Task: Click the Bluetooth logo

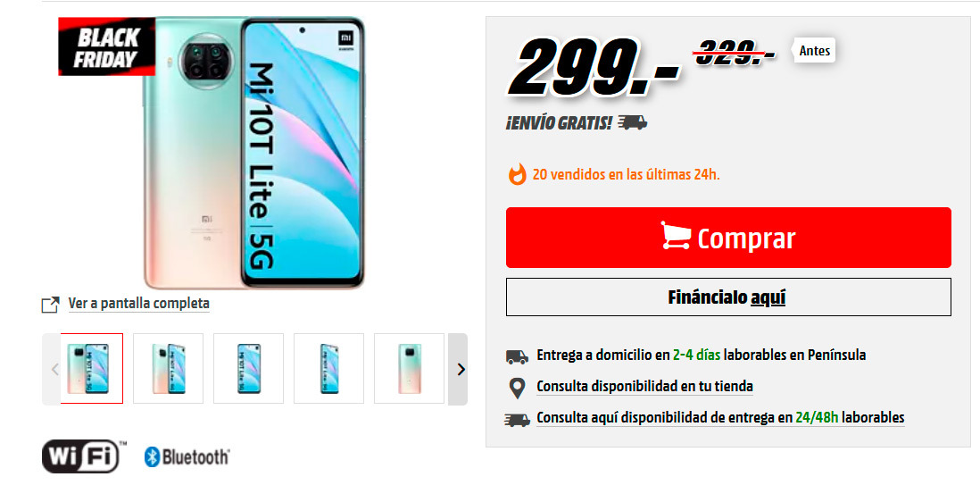Action: pos(187,457)
